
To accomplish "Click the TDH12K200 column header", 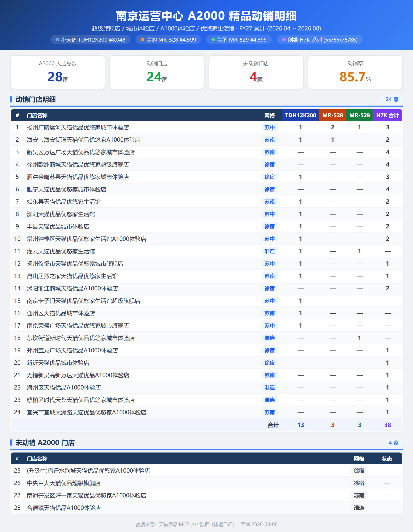I will point(300,115).
